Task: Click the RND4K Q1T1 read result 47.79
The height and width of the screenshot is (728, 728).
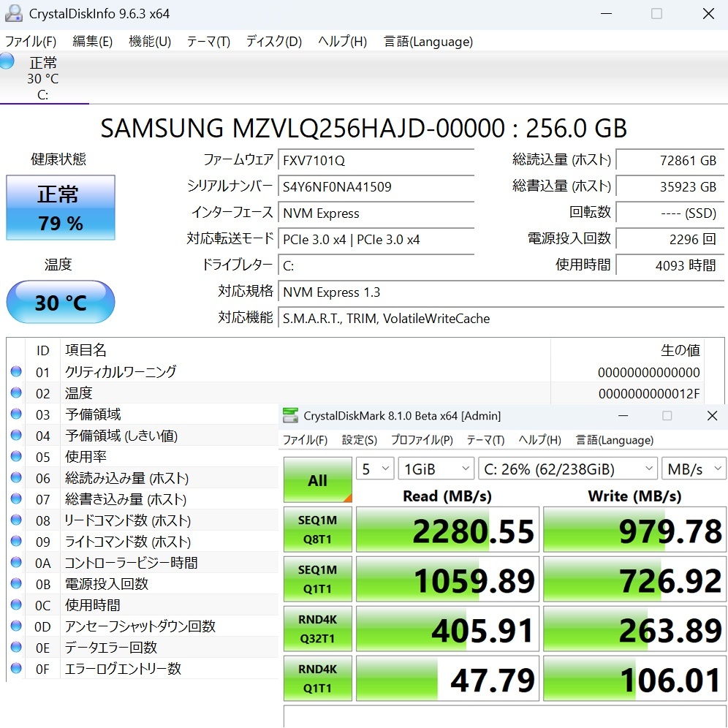Action: (x=447, y=679)
